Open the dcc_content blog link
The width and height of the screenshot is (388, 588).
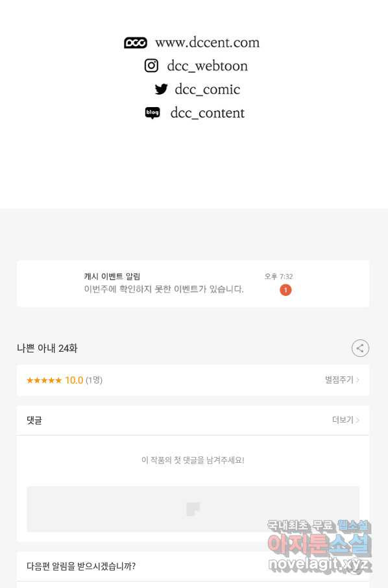click(x=208, y=113)
